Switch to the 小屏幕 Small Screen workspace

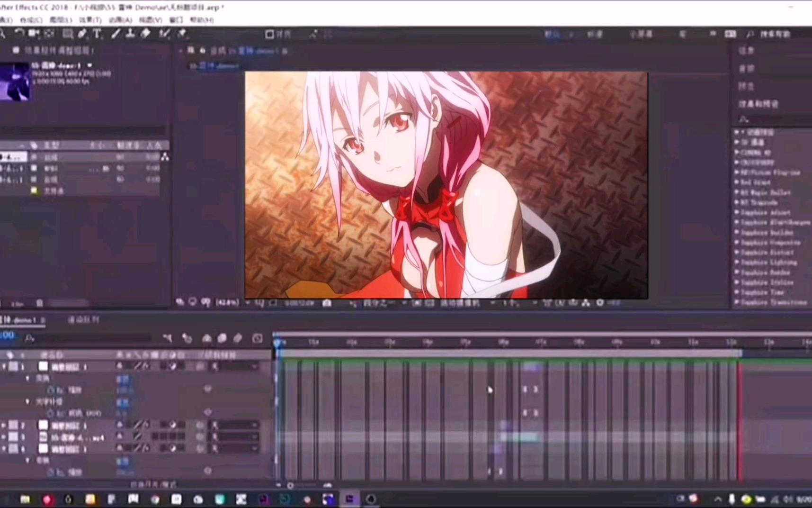click(x=641, y=34)
